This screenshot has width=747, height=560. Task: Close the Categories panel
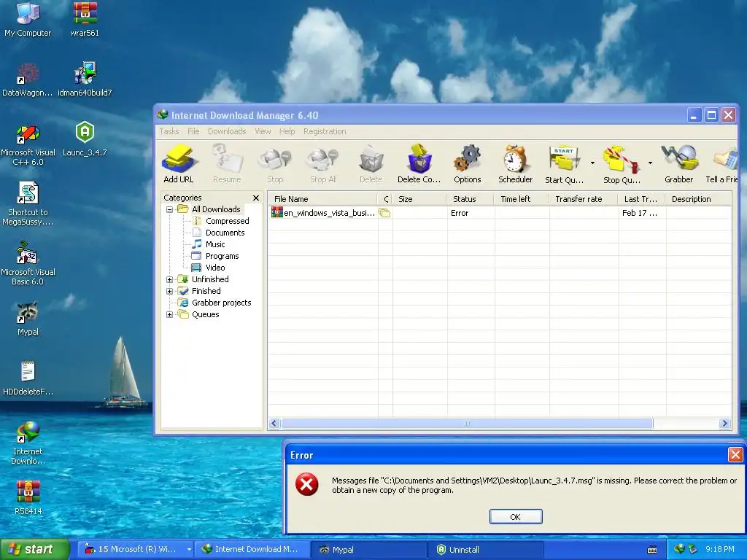tap(256, 198)
